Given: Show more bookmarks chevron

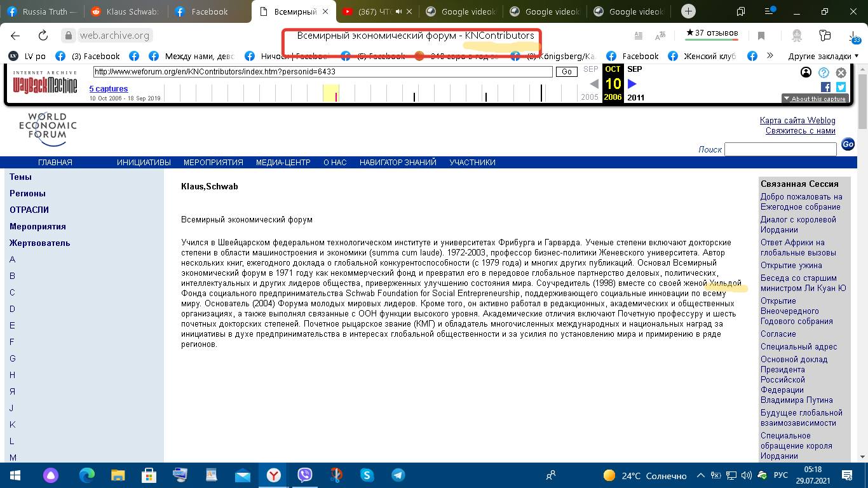Looking at the screenshot, I should pos(770,56).
